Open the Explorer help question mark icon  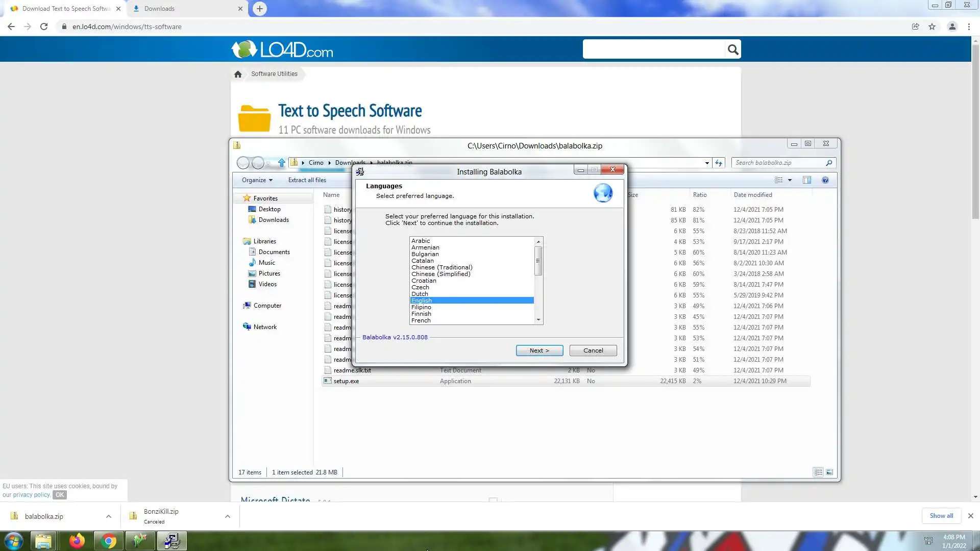pos(825,180)
